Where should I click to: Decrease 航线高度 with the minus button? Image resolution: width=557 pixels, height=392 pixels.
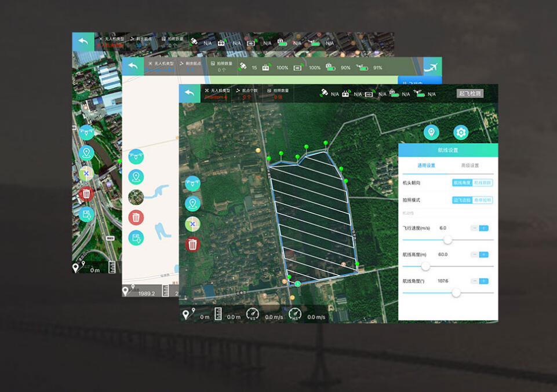(x=474, y=255)
